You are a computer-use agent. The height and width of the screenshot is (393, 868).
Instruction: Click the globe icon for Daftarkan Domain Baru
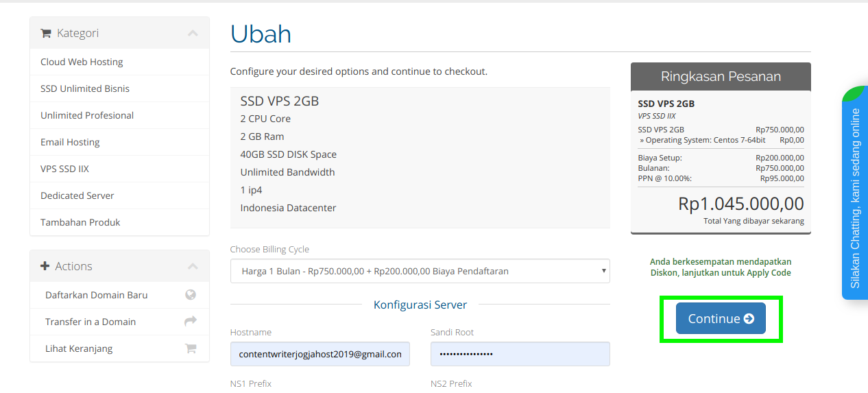tap(191, 295)
